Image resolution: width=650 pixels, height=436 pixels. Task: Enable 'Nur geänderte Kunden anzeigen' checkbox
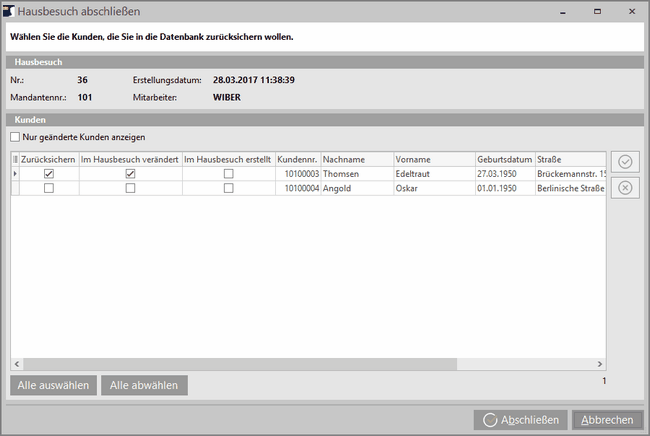(15, 136)
